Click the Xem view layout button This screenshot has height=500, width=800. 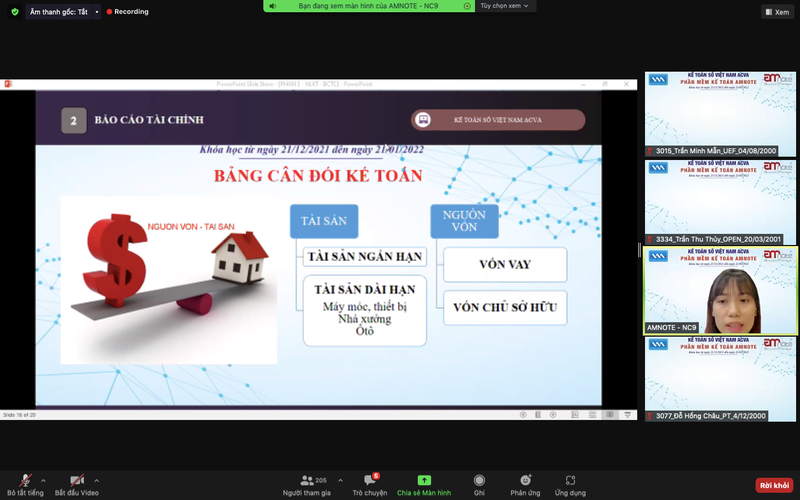[x=776, y=12]
